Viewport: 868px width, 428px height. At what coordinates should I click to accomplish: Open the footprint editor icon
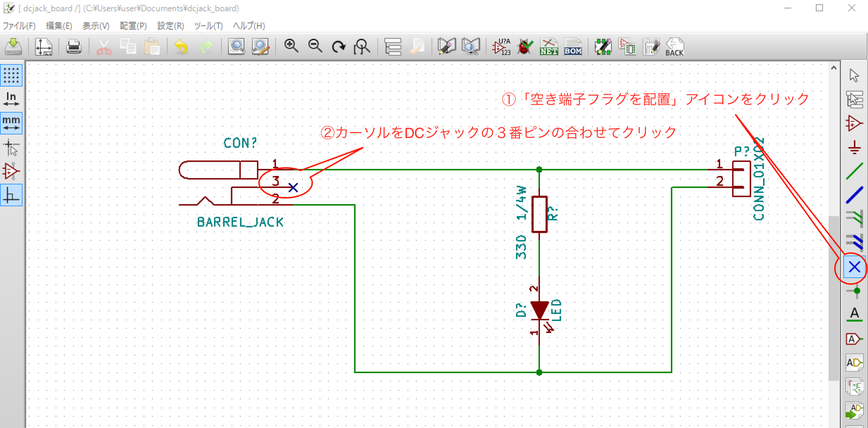[603, 46]
